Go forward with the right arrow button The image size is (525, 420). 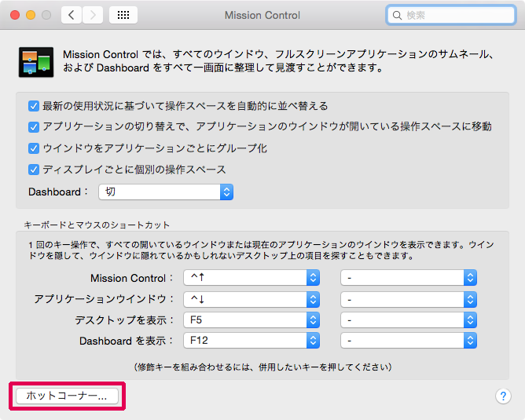(x=93, y=15)
